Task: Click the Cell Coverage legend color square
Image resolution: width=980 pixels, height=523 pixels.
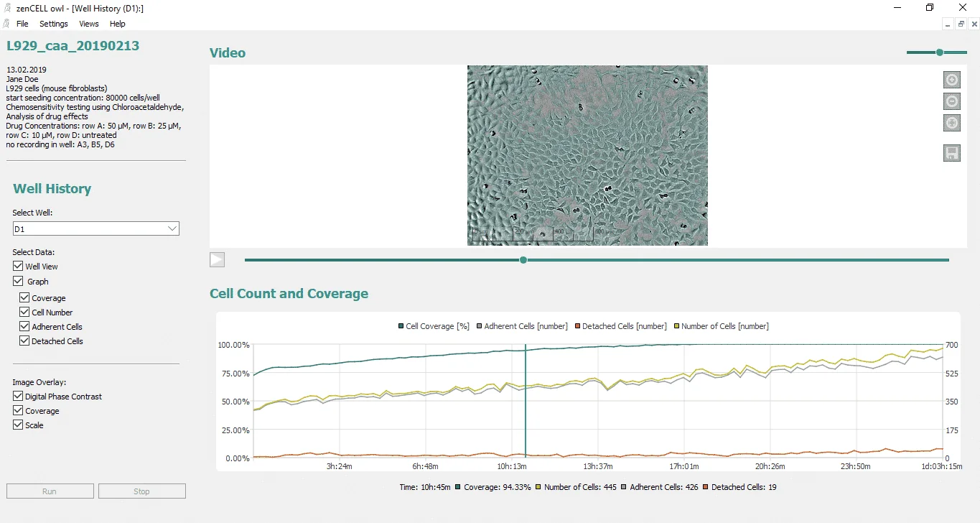Action: click(401, 326)
